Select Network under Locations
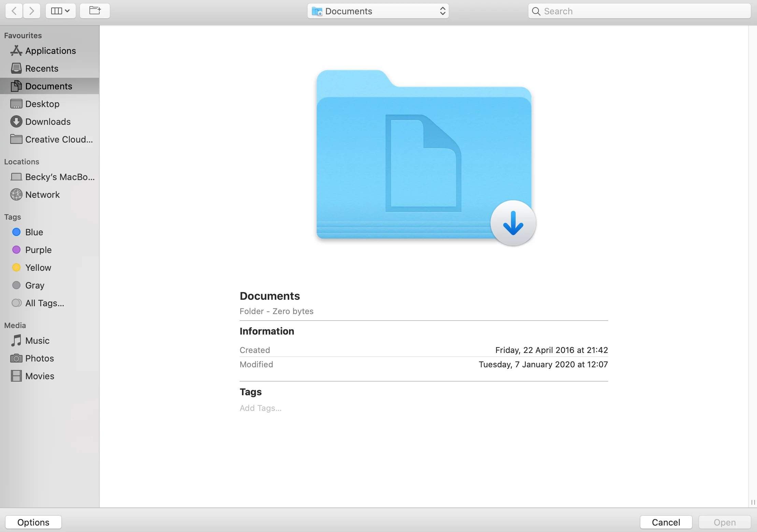Viewport: 757px width, 532px height. pyautogui.click(x=42, y=195)
